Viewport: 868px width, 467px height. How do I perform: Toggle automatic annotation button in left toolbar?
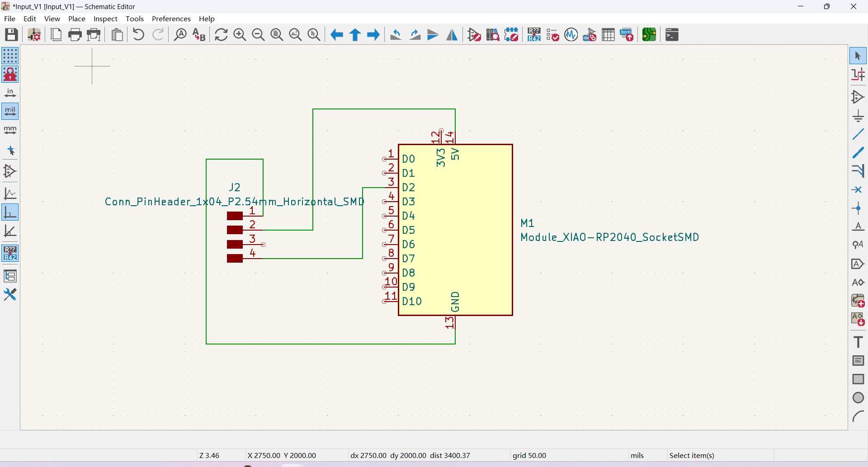(10, 253)
